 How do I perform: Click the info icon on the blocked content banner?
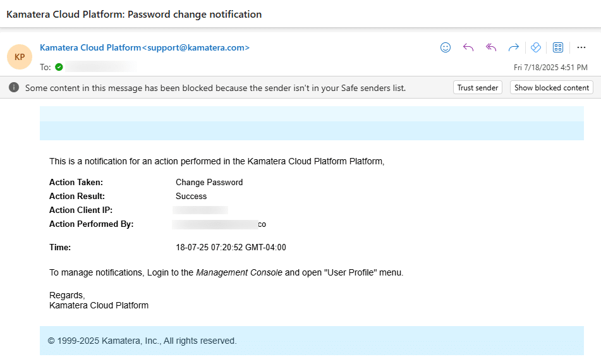(x=14, y=87)
